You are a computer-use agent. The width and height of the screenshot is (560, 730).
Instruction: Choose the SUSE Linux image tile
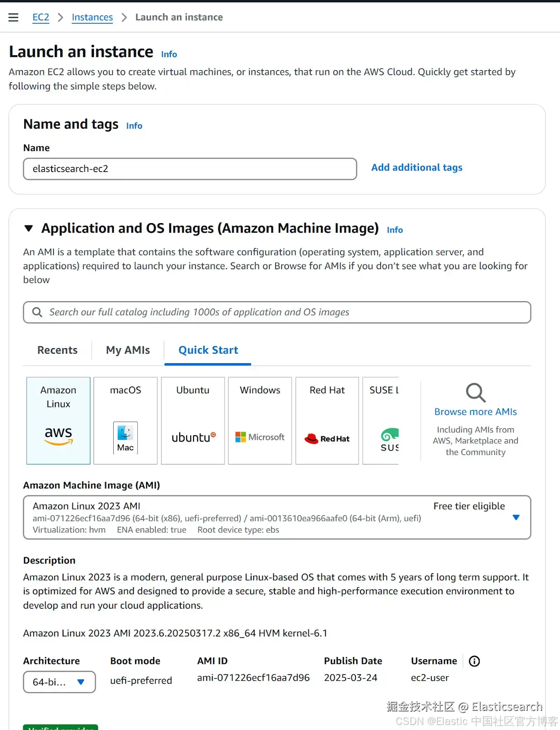[x=382, y=420]
